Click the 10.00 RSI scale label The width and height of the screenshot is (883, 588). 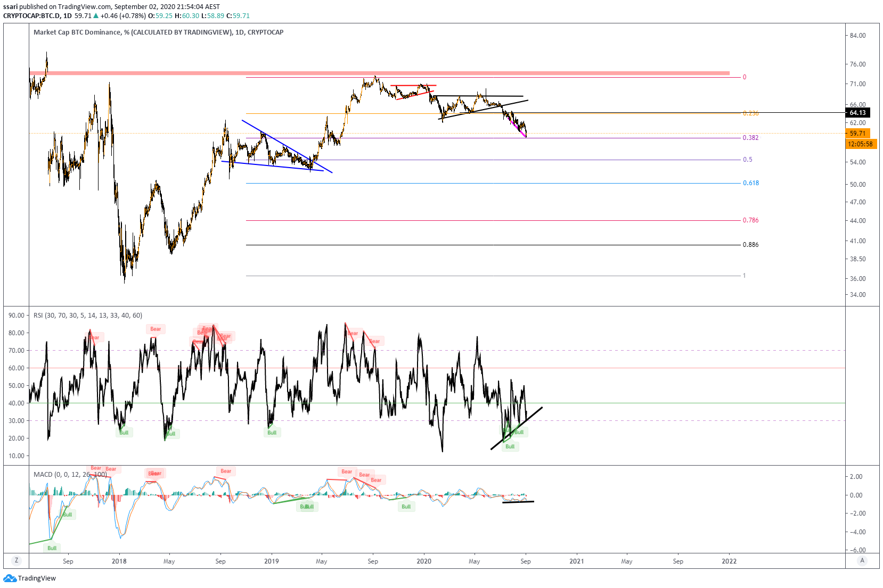pyautogui.click(x=17, y=456)
